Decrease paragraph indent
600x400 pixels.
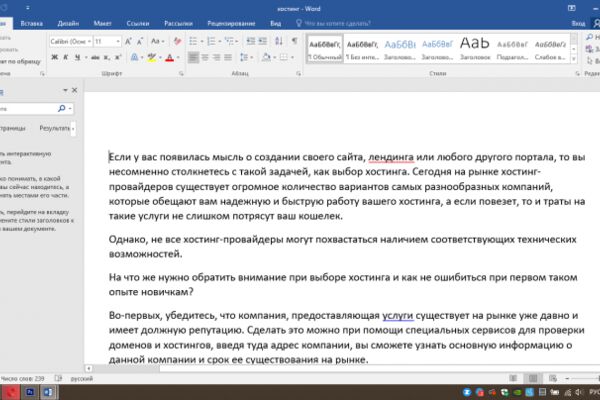pos(251,41)
